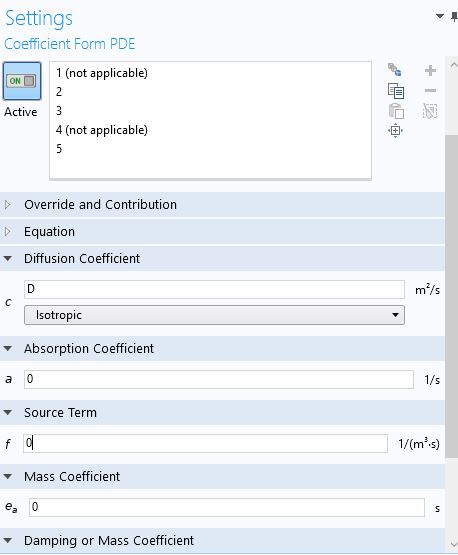The image size is (458, 555).
Task: Open the Isotropic dropdown
Action: 214,315
